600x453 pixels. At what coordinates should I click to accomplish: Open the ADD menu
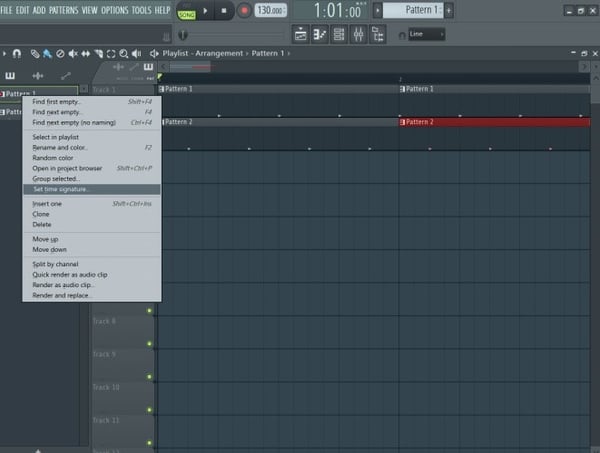coord(39,10)
